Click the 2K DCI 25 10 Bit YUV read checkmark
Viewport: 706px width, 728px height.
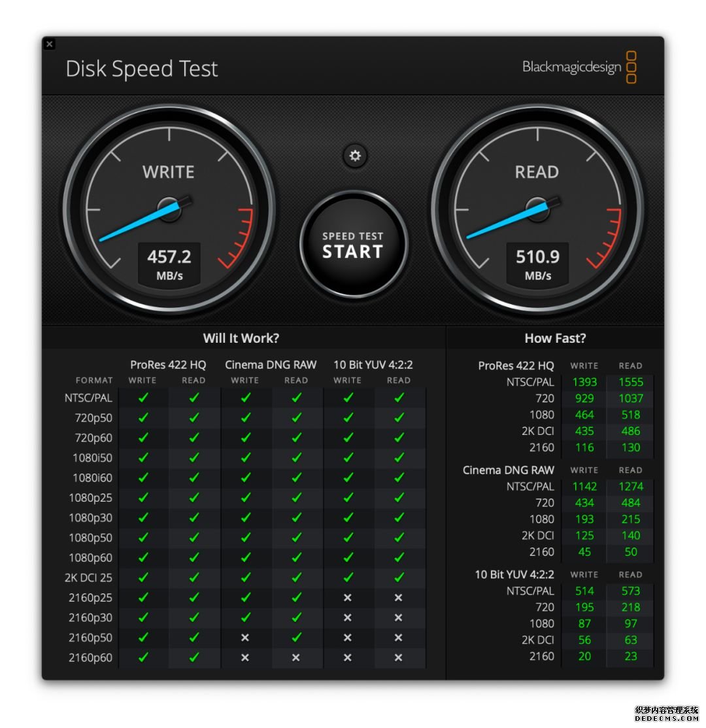399,577
